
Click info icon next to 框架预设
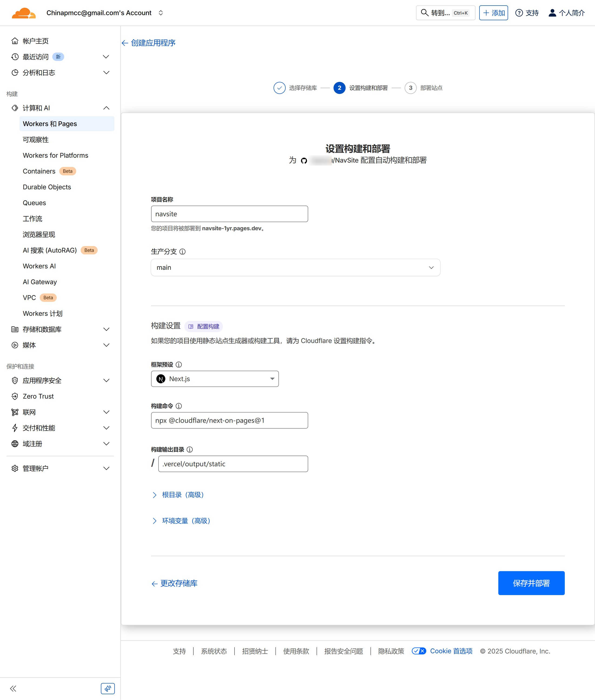tap(179, 364)
